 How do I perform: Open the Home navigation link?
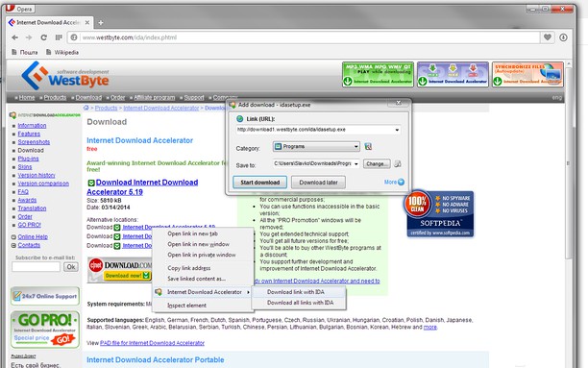tap(27, 98)
